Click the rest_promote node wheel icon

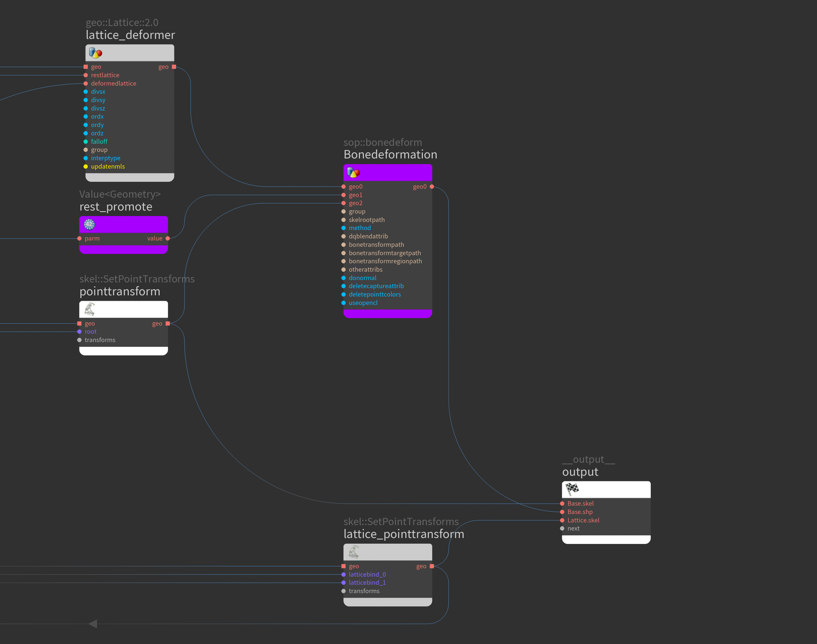click(x=89, y=224)
